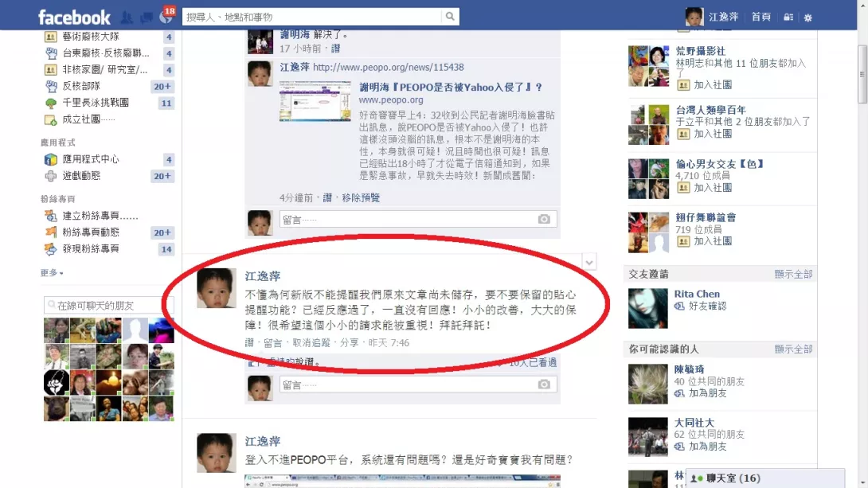
Task: Confirm Rita Chen friend request 好友確認
Action: point(700,306)
